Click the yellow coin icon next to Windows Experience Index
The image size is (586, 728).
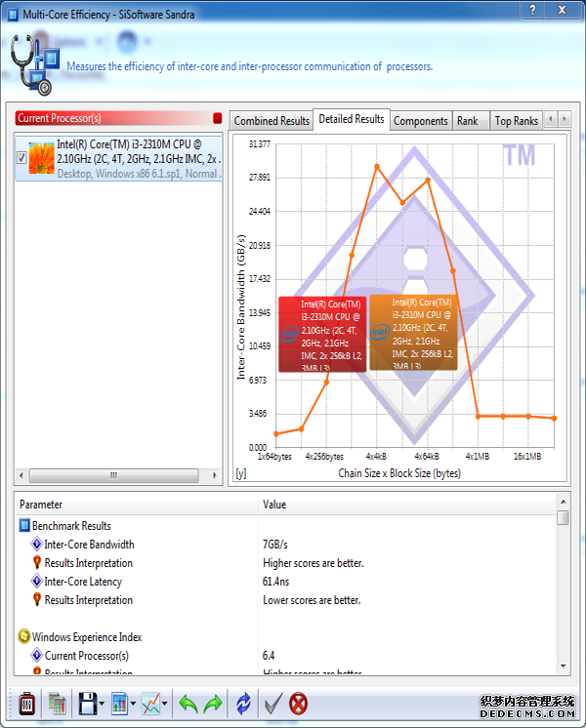click(24, 636)
